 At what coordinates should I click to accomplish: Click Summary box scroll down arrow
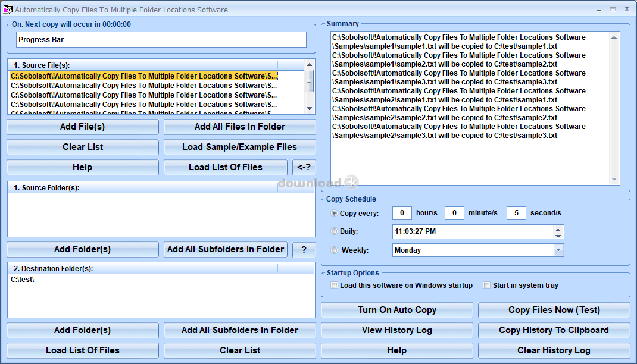pos(614,180)
